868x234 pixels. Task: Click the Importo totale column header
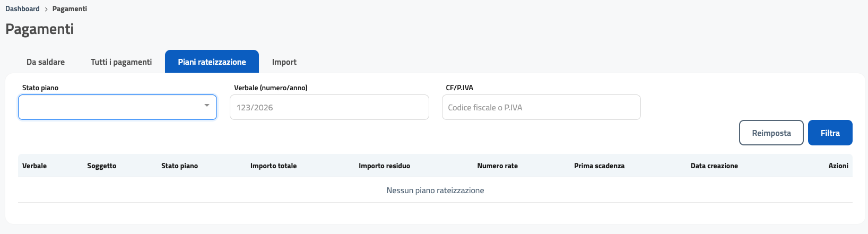273,166
